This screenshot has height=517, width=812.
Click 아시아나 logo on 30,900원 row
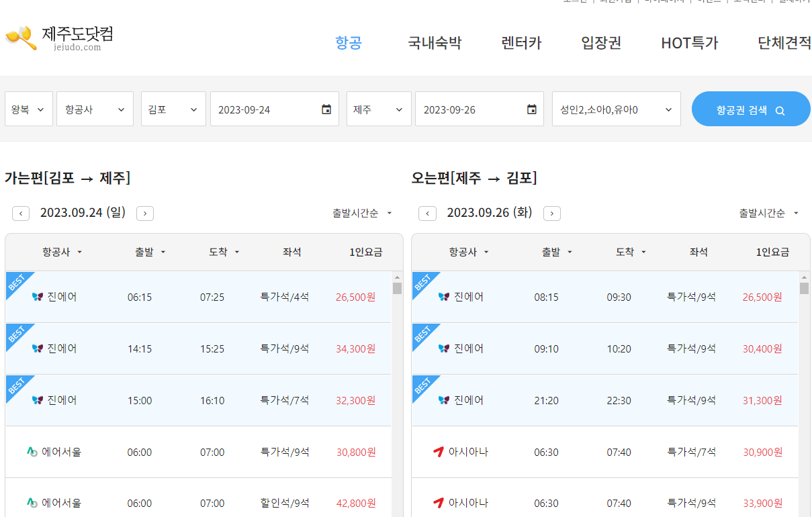coord(439,452)
